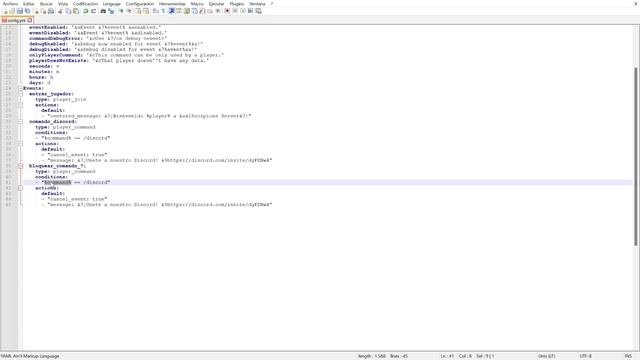Toggle the INS insert mode indicator
The image size is (640, 360).
pos(628,356)
